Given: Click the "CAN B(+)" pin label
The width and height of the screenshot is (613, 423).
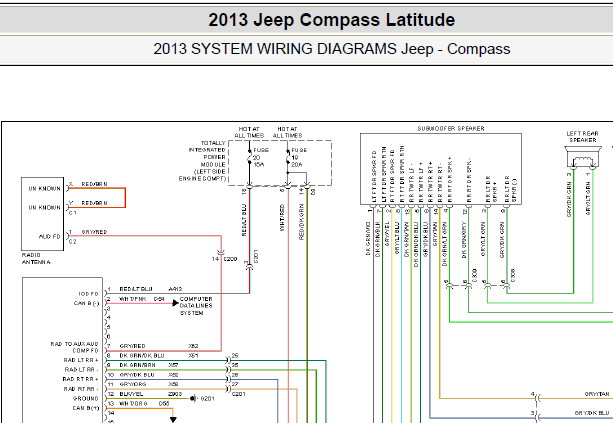Looking at the screenshot, I should pyautogui.click(x=86, y=408).
